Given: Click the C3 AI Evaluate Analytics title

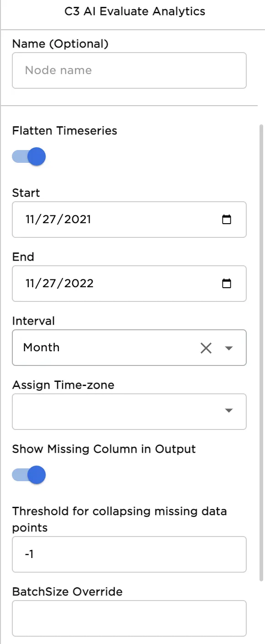Looking at the screenshot, I should coord(135,12).
